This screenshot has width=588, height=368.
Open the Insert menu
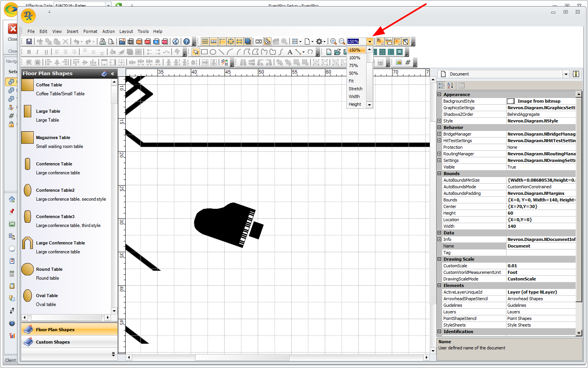click(73, 31)
